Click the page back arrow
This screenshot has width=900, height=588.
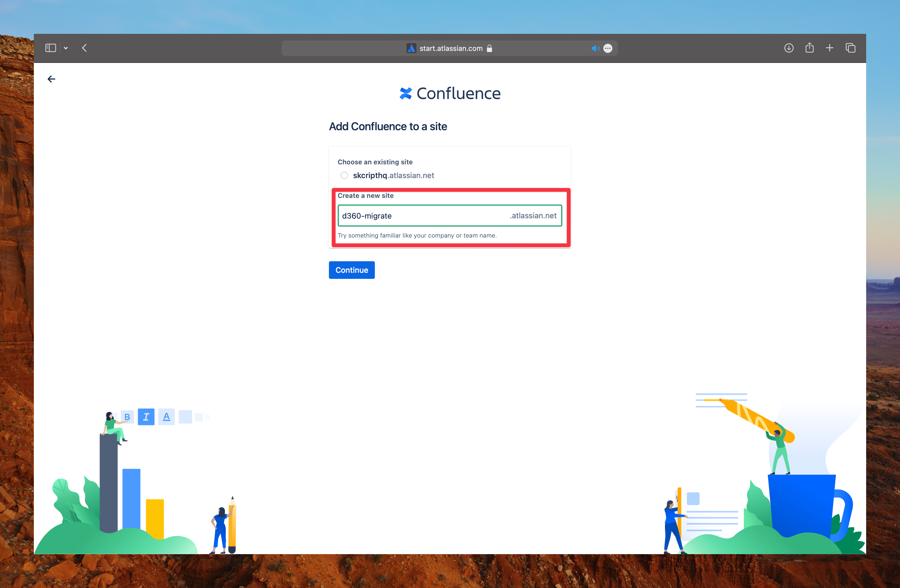51,79
